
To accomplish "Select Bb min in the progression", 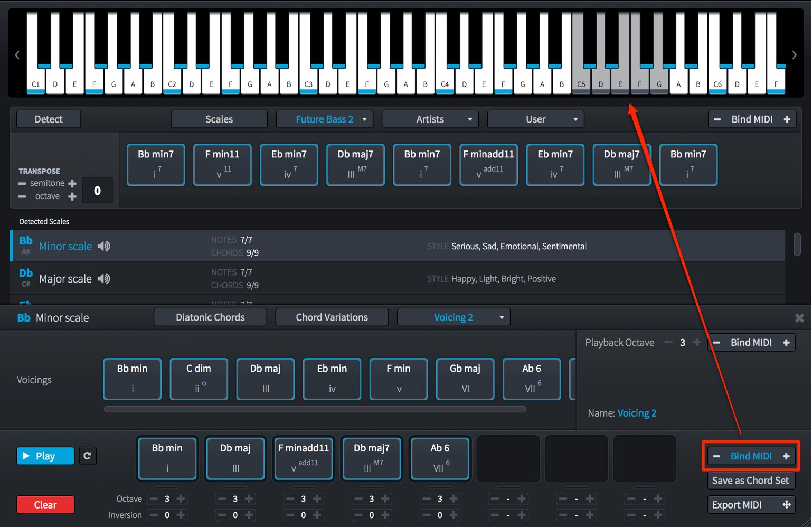I will 167,458.
